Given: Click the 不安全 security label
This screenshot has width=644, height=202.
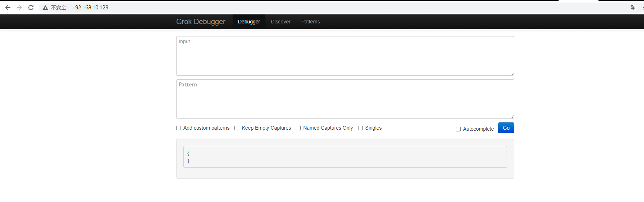Looking at the screenshot, I should coord(59,8).
